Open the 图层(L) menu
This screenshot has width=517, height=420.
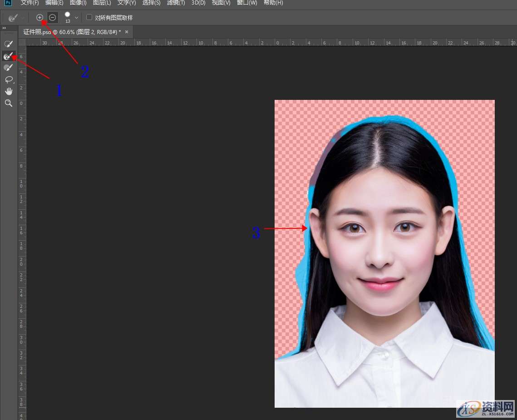102,3
